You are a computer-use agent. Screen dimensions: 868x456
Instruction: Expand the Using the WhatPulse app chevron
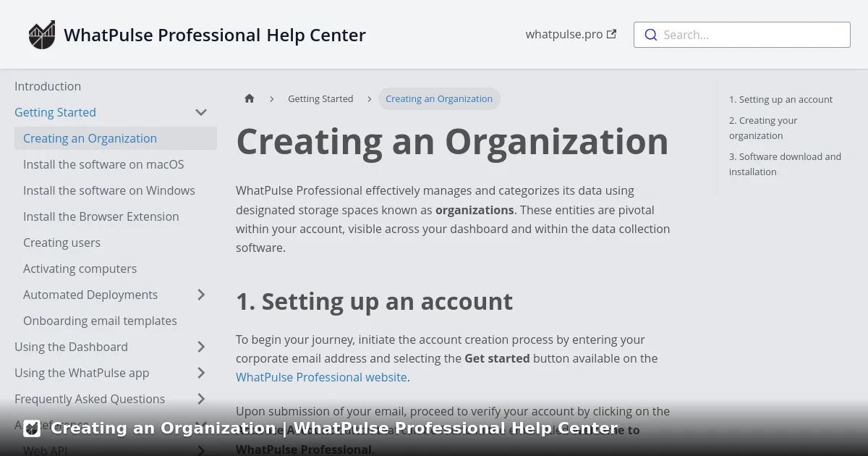201,373
